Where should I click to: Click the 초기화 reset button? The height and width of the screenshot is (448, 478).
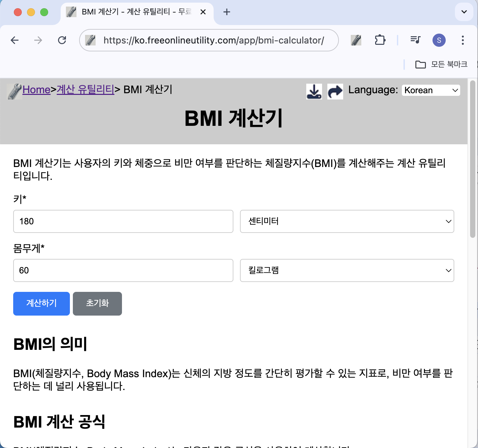pyautogui.click(x=97, y=304)
